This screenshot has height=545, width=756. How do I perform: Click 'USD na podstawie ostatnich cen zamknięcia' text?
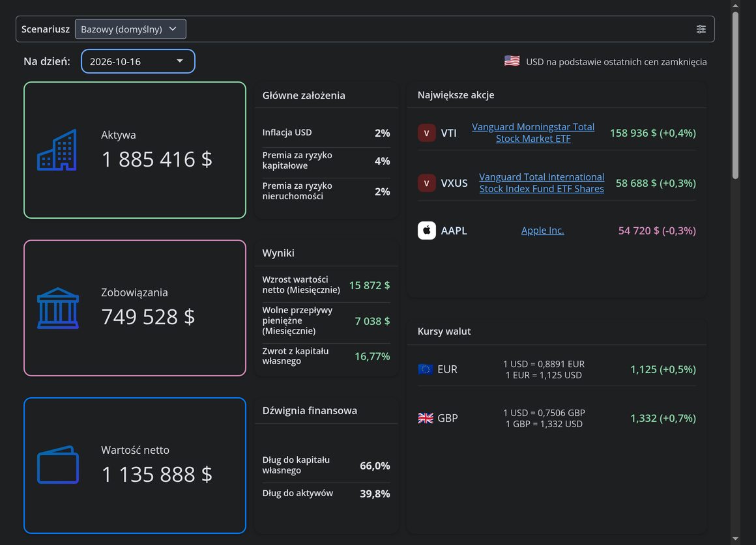[616, 62]
